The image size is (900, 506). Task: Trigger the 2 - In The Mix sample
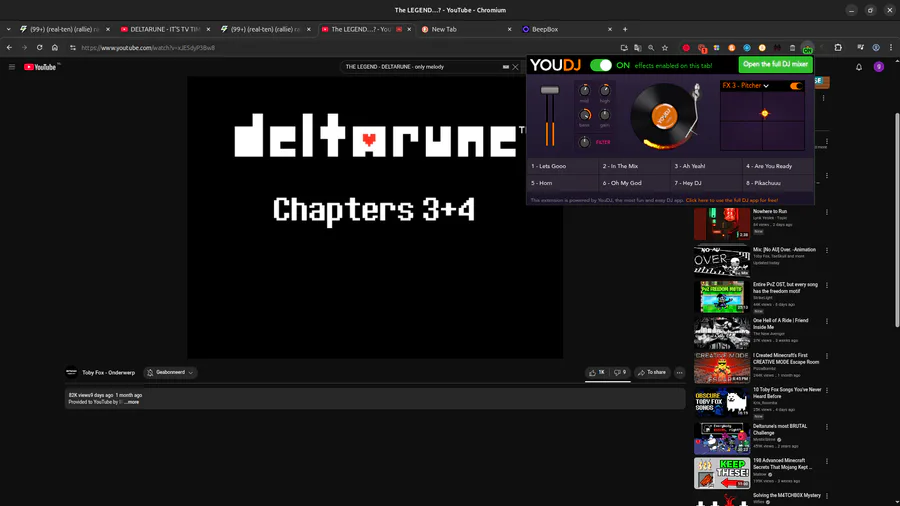point(634,166)
